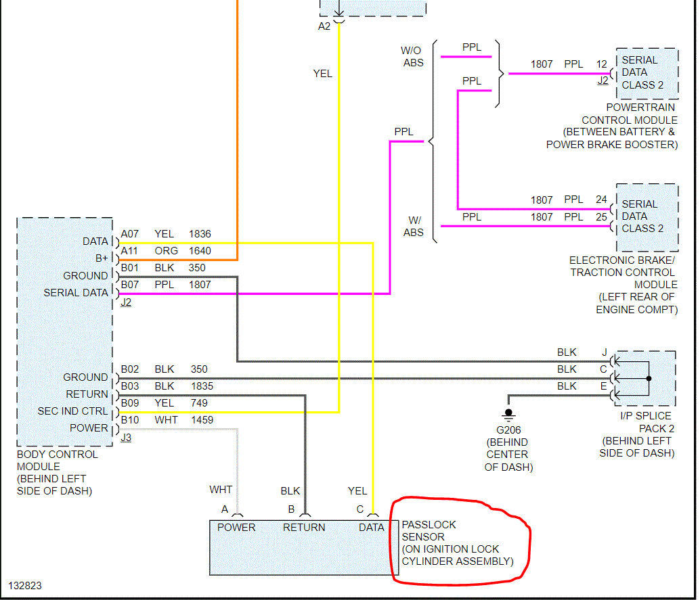Click the I/P SPLICE PACK 2 caption
Image resolution: width=700 pixels, height=600 pixels.
click(x=636, y=434)
